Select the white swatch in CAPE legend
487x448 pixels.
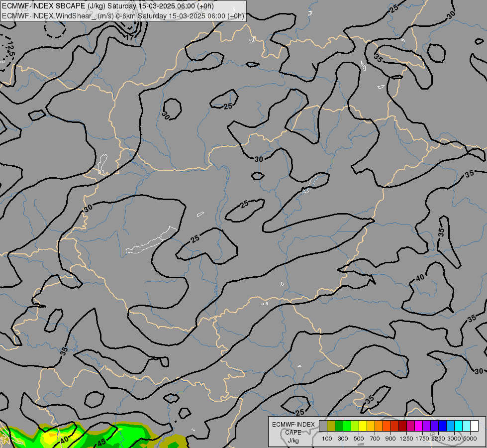coord(474,426)
